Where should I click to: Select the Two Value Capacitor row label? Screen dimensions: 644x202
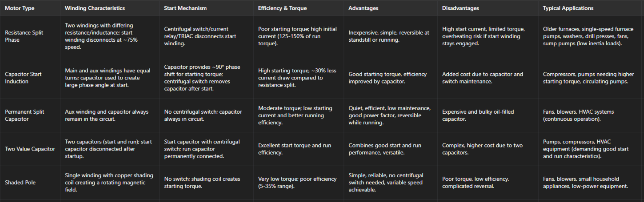click(30, 149)
